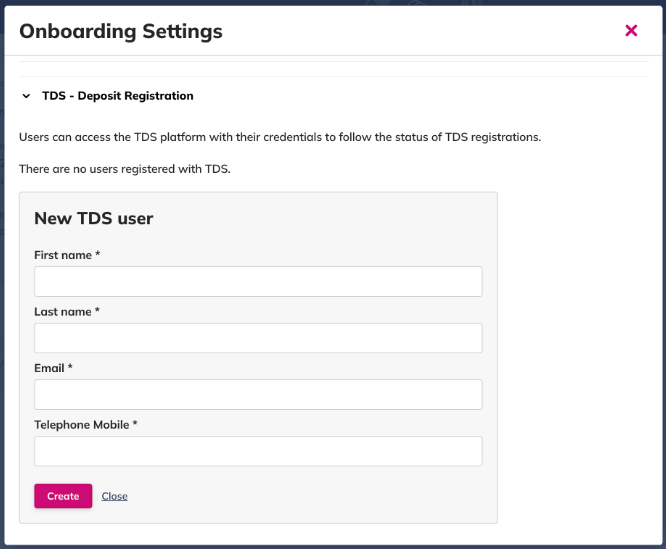The image size is (666, 549).
Task: Click the TDS - Deposit Registration section header
Action: tap(117, 96)
